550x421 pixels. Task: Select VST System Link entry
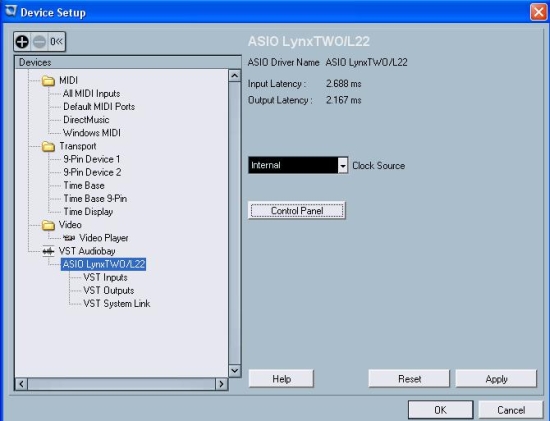coord(117,303)
